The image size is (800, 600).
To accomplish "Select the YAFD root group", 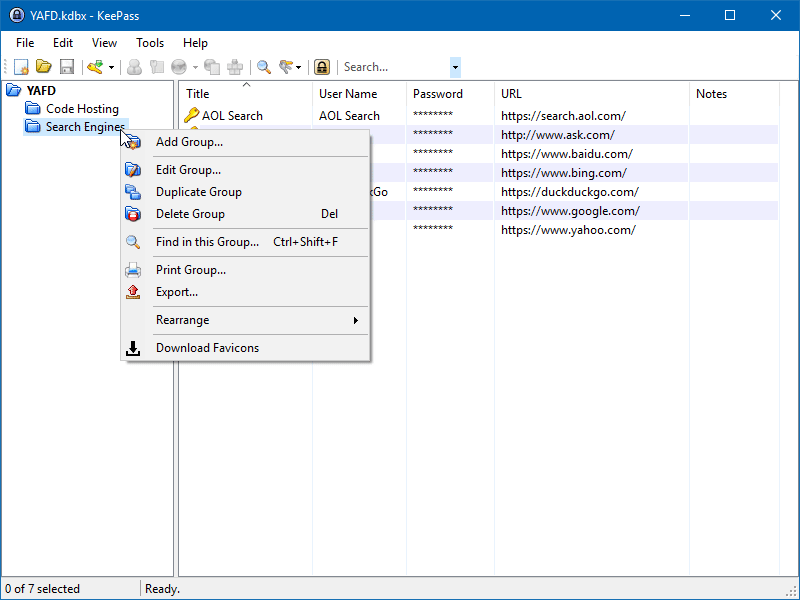I will [41, 90].
